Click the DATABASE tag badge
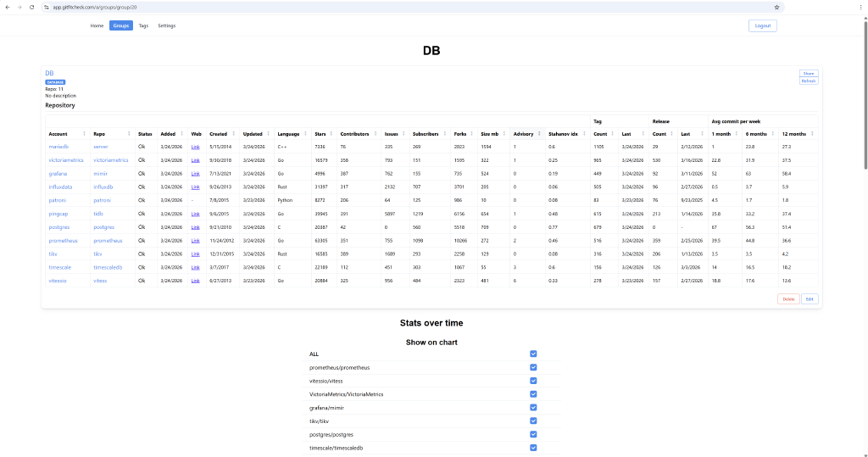 tap(55, 82)
